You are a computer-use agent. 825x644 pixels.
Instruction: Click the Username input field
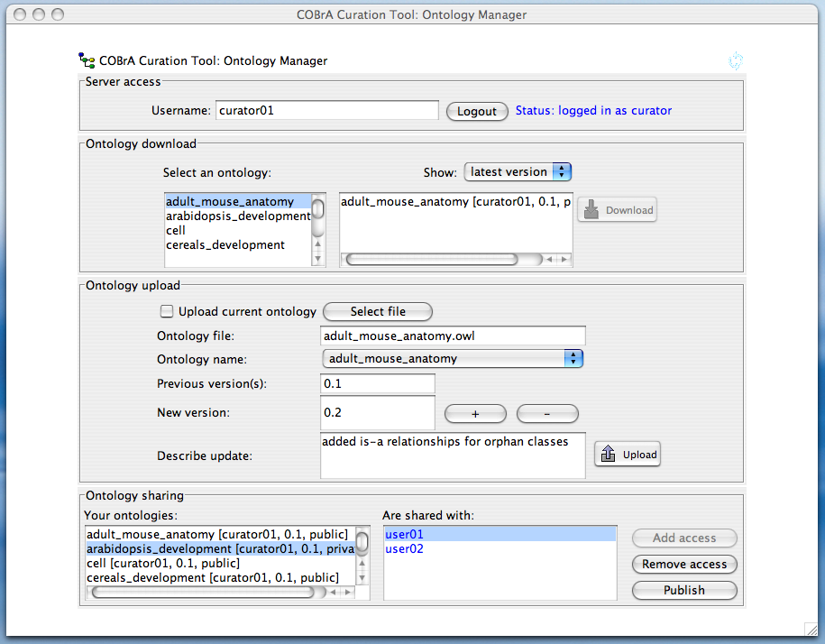click(x=327, y=111)
